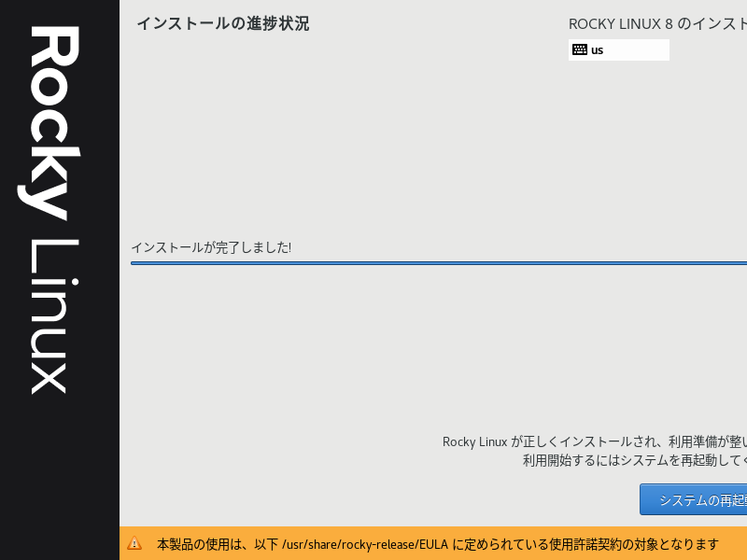Viewport: 747px width, 560px height.
Task: Click the ROCKY LINUX 8 のインストール title
Action: point(658,24)
